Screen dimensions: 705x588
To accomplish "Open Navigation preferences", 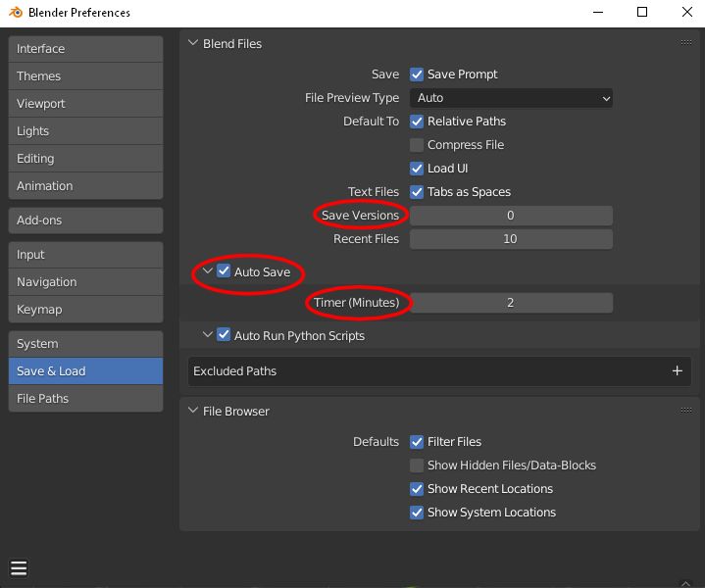I will (x=85, y=282).
